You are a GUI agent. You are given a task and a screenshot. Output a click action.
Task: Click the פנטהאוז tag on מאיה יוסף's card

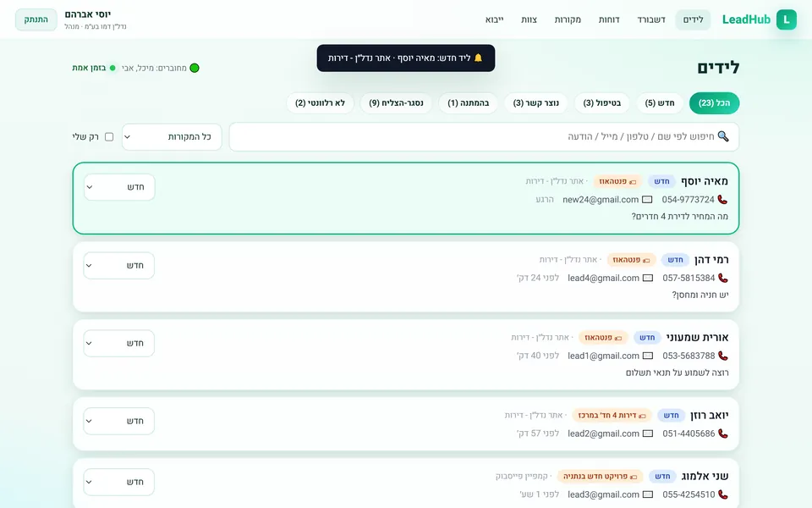pyautogui.click(x=617, y=181)
